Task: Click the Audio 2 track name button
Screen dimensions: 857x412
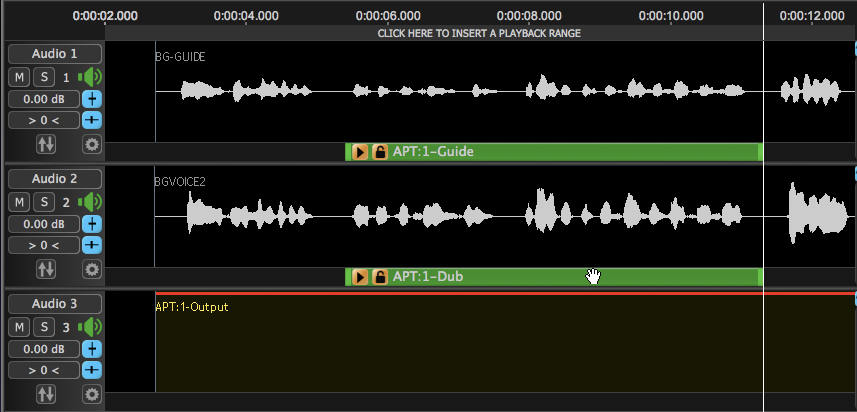Action: click(x=54, y=179)
